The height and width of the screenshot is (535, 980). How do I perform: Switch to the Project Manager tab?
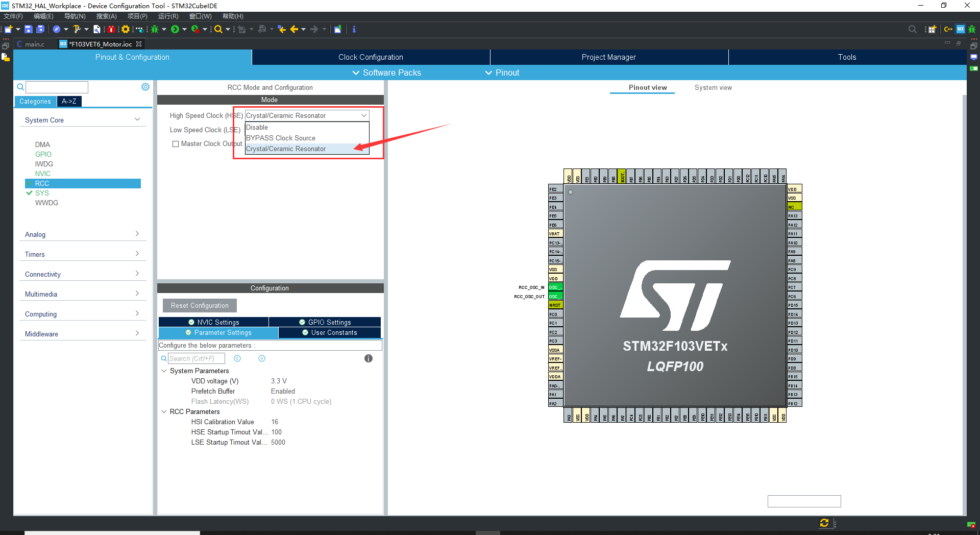click(x=609, y=57)
